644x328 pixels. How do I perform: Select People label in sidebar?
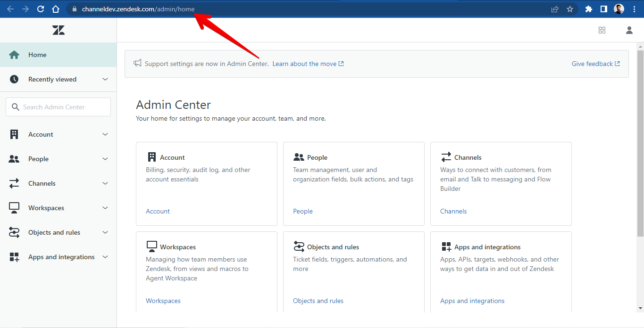coord(38,159)
